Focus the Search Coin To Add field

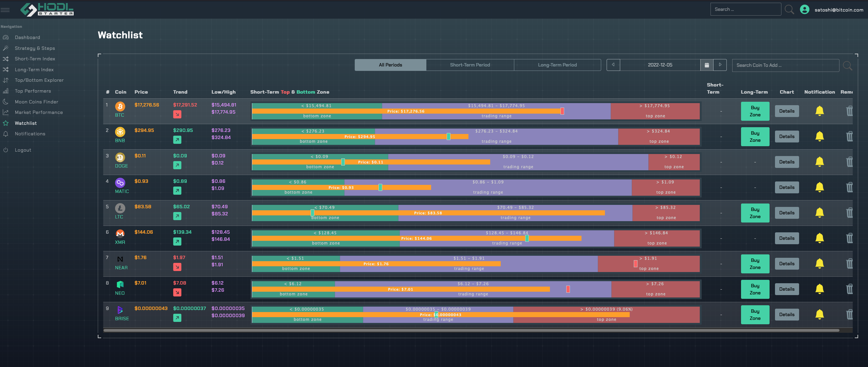(x=786, y=65)
